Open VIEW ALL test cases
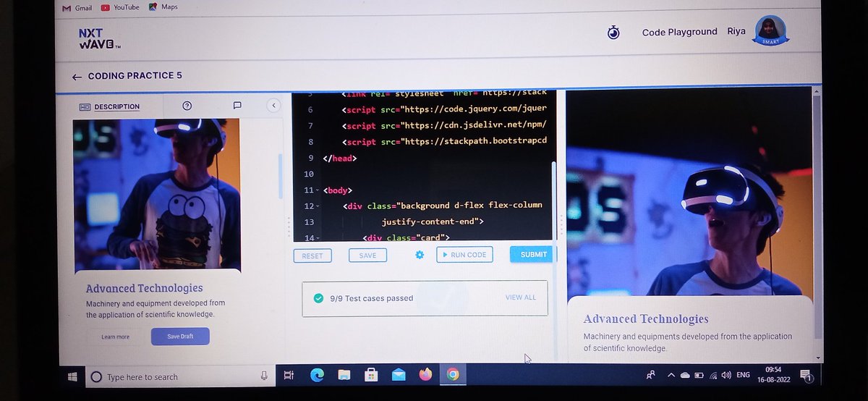 521,297
